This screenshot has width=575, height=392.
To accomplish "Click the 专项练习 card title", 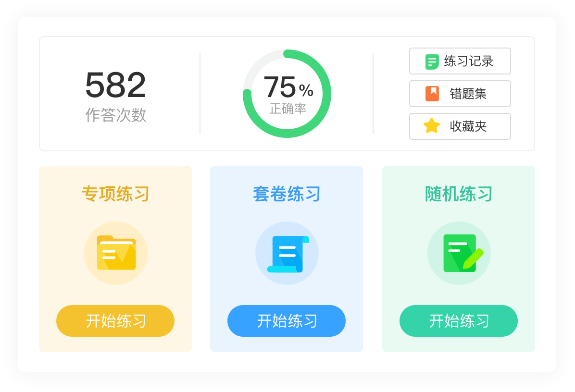I will click(115, 194).
